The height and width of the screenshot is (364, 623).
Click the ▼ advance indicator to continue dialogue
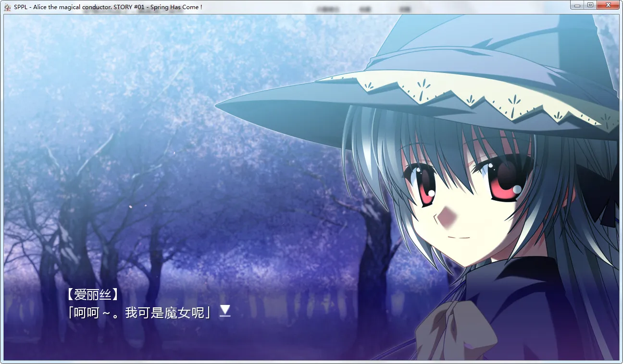pos(224,312)
